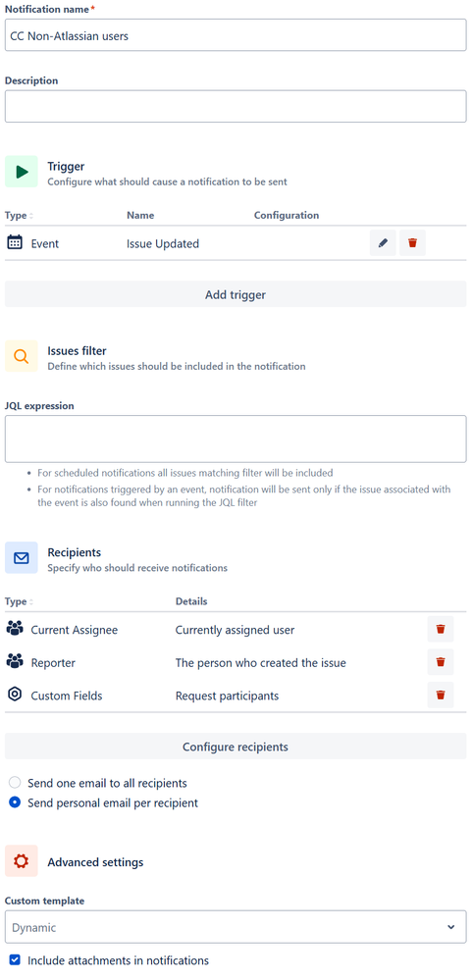Sort triggers by the Type column
This screenshot has width=473, height=980.
click(19, 215)
